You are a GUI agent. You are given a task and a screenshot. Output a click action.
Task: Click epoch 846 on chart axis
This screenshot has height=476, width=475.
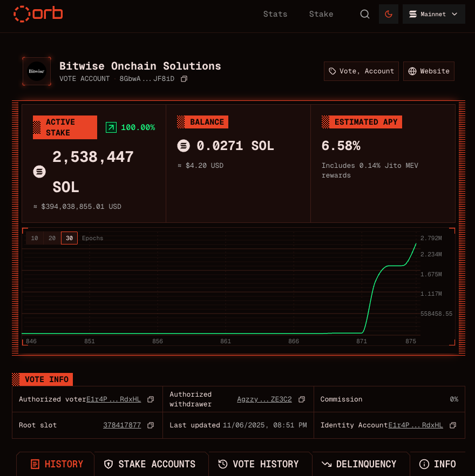coord(31,341)
